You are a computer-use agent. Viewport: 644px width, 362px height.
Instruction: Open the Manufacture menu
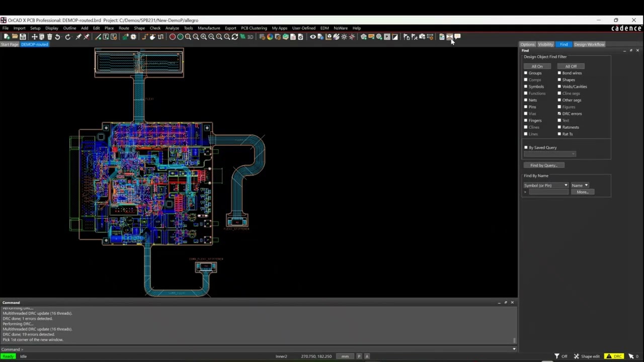pos(209,28)
